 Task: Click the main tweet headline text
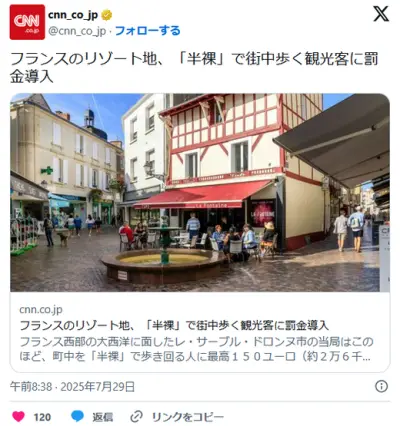click(194, 68)
